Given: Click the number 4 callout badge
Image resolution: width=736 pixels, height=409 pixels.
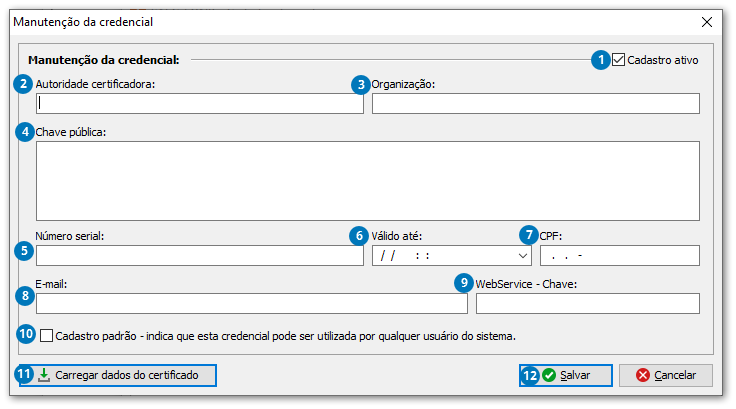Looking at the screenshot, I should pyautogui.click(x=24, y=132).
